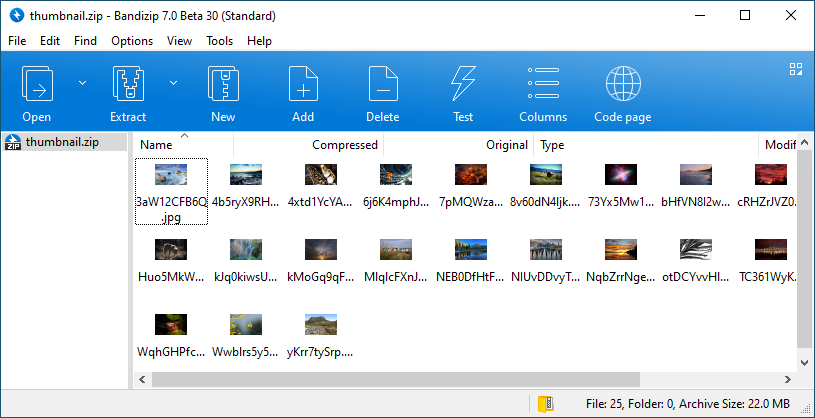Select the yKrr7tySrp image thumbnail
The width and height of the screenshot is (815, 418).
[319, 334]
